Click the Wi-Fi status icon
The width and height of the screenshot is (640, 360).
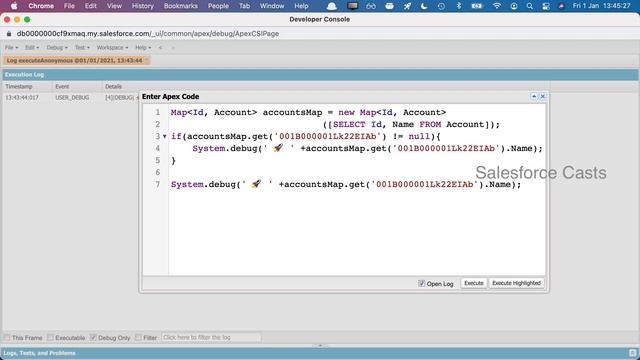click(496, 6)
